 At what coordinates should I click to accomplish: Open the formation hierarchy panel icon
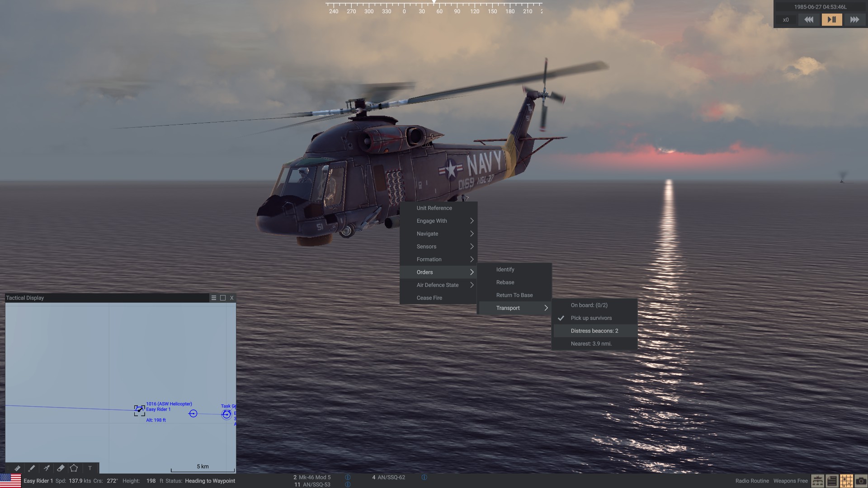[817, 481]
